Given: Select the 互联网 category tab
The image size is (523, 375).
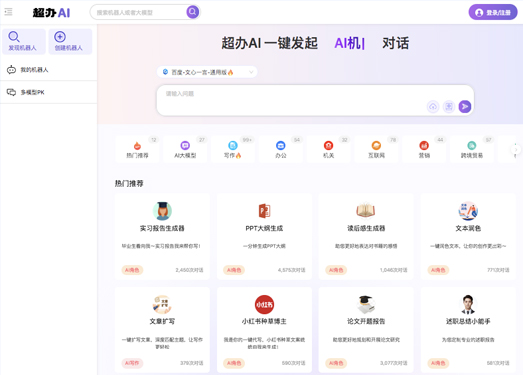Looking at the screenshot, I should tap(376, 149).
